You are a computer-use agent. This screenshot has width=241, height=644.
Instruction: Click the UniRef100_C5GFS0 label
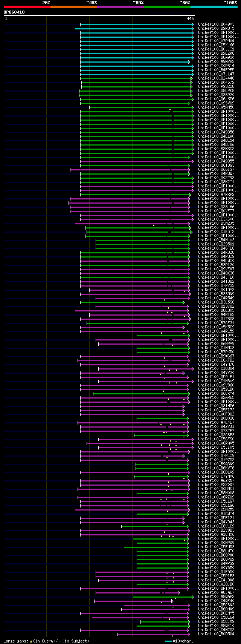click(216, 439)
